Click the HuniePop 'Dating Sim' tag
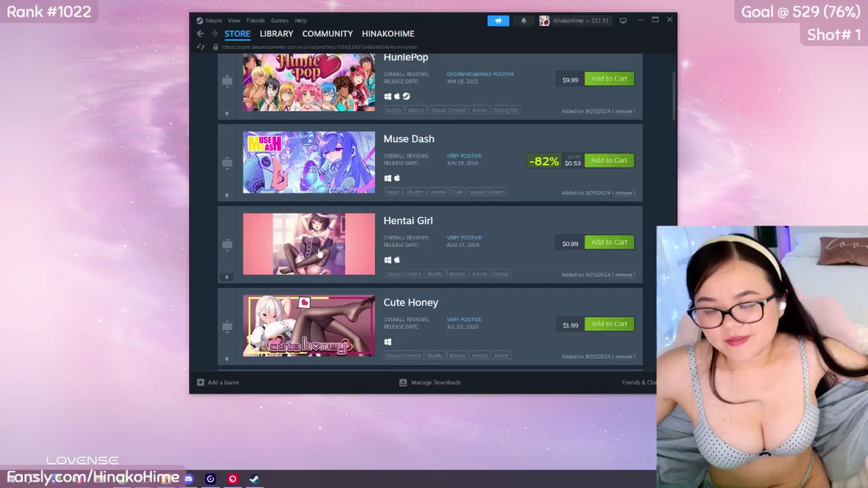The image size is (868, 488). coord(506,110)
